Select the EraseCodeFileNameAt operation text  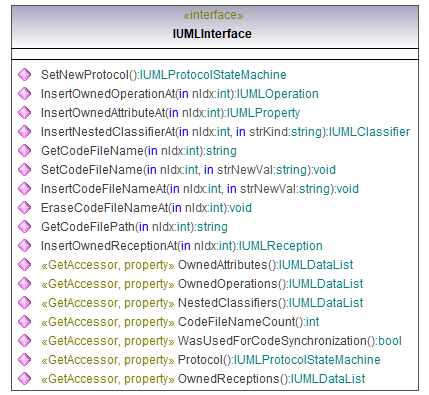146,208
